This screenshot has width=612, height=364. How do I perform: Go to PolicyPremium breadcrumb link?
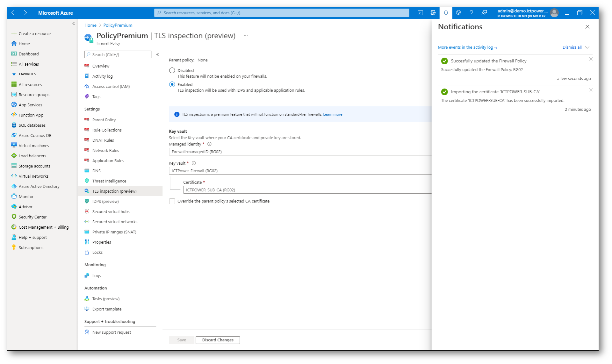pyautogui.click(x=118, y=25)
